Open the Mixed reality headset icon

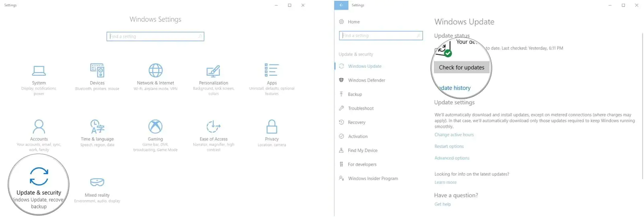(97, 182)
